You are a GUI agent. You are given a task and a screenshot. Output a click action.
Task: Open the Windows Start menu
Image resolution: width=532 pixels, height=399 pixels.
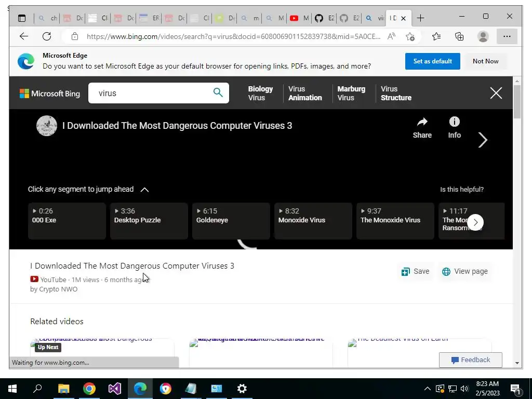coord(12,389)
